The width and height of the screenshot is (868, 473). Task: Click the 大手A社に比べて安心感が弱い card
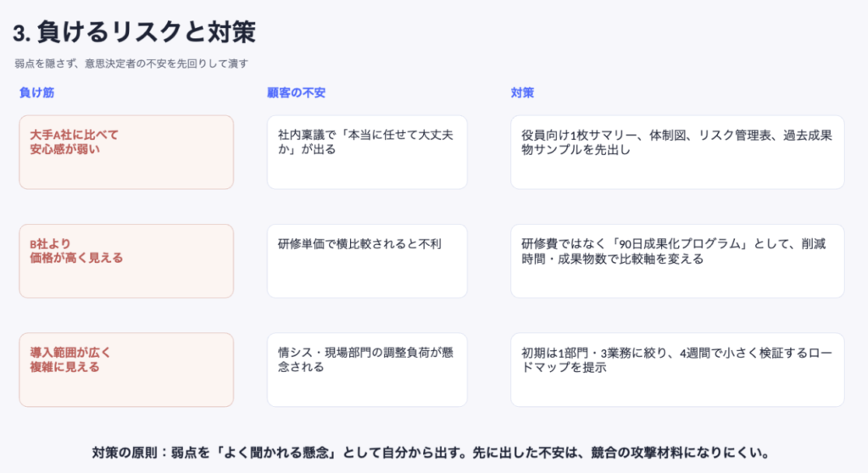tap(125, 152)
